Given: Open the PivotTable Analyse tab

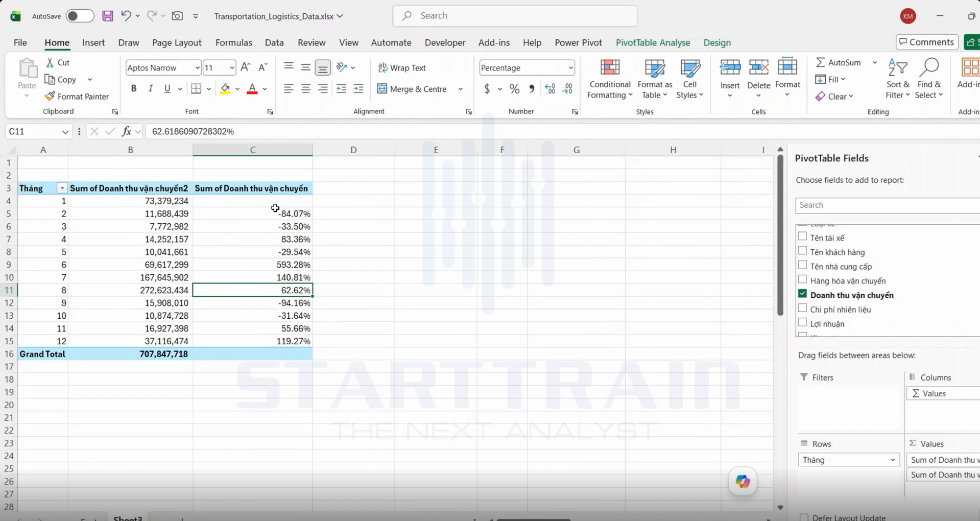Looking at the screenshot, I should tap(653, 42).
